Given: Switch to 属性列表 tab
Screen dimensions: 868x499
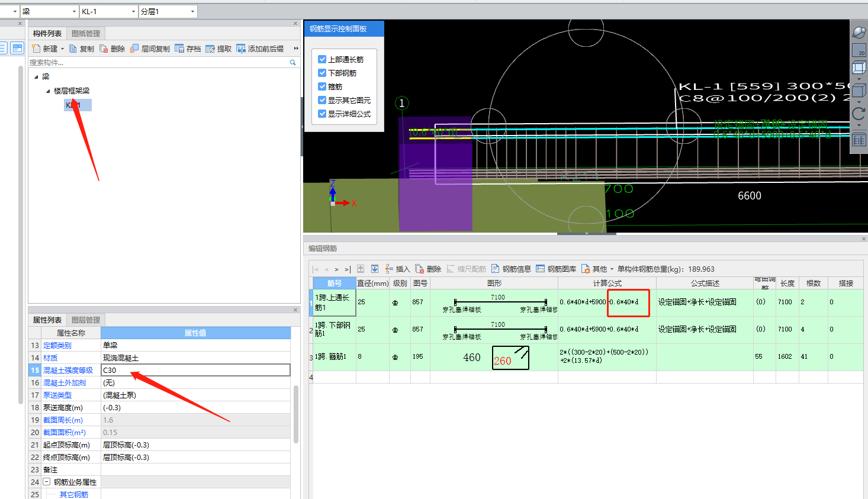Looking at the screenshot, I should [47, 320].
